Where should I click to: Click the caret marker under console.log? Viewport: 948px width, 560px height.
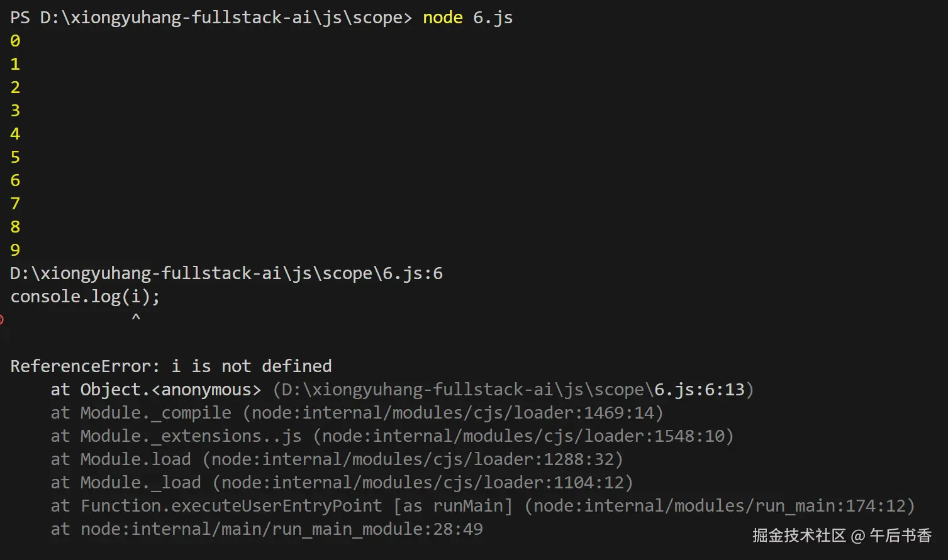tap(136, 318)
